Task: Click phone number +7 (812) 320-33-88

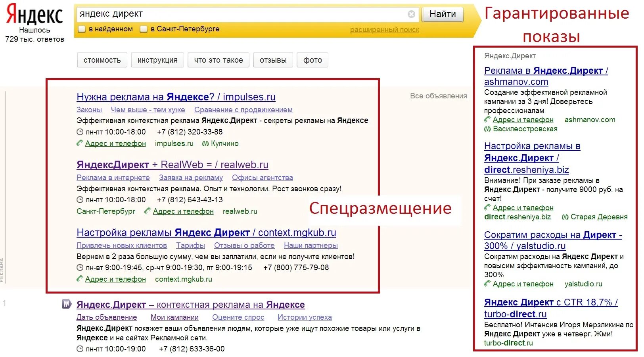Action: click(x=190, y=132)
